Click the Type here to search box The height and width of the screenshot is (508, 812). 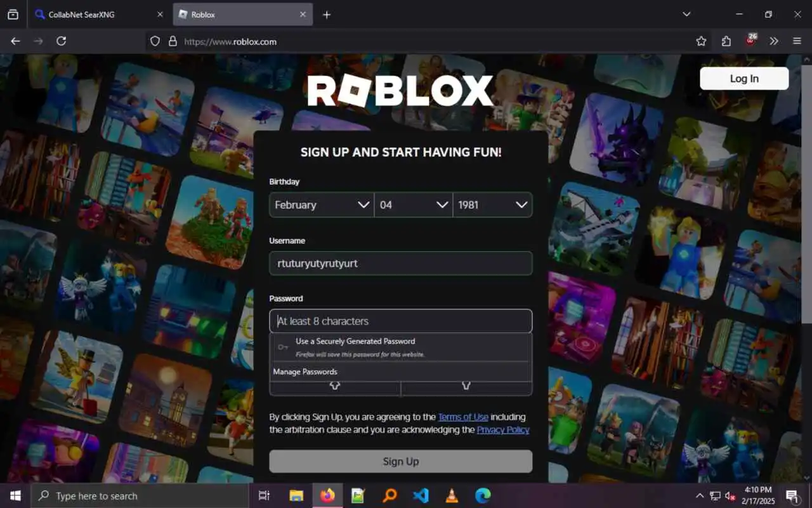click(140, 496)
